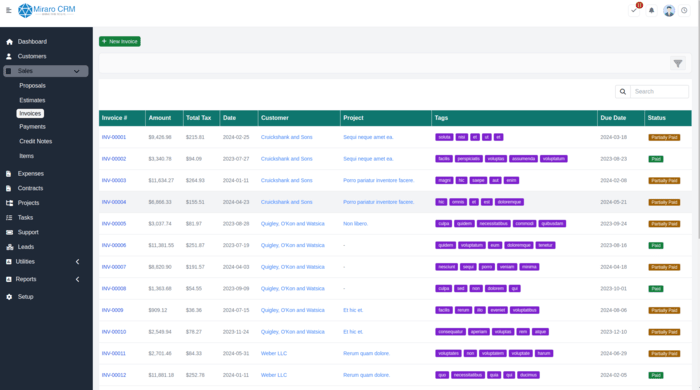Open the bell notifications icon
Screen dimensions: 700x390
(651, 10)
